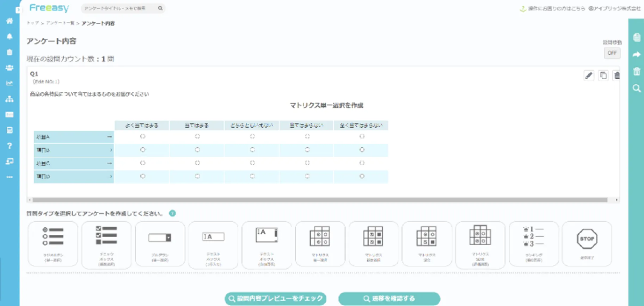Select よく当てはまる radio for 項目A
The image size is (644, 306).
(x=143, y=137)
